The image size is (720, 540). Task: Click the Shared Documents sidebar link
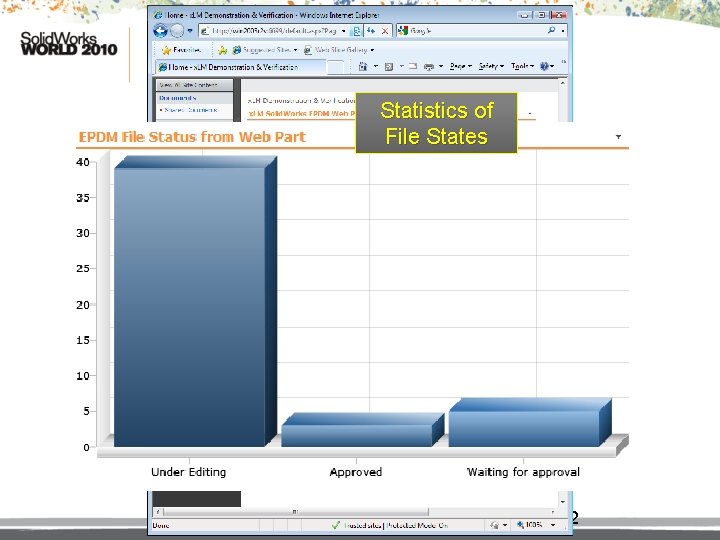click(x=191, y=110)
